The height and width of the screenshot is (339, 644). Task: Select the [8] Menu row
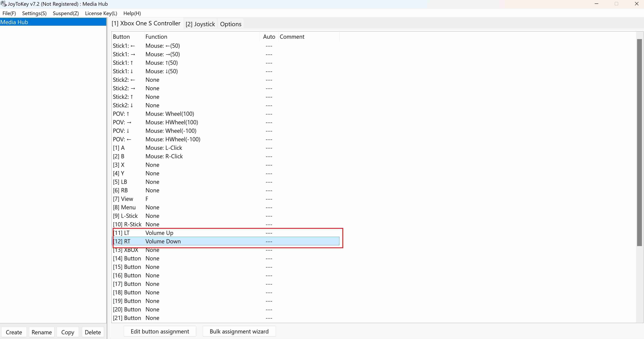[x=226, y=208]
